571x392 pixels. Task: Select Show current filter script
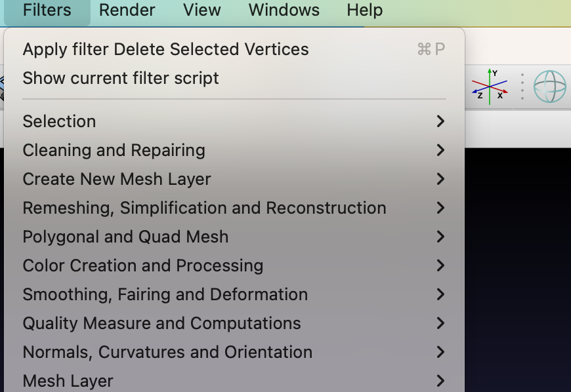tap(121, 78)
